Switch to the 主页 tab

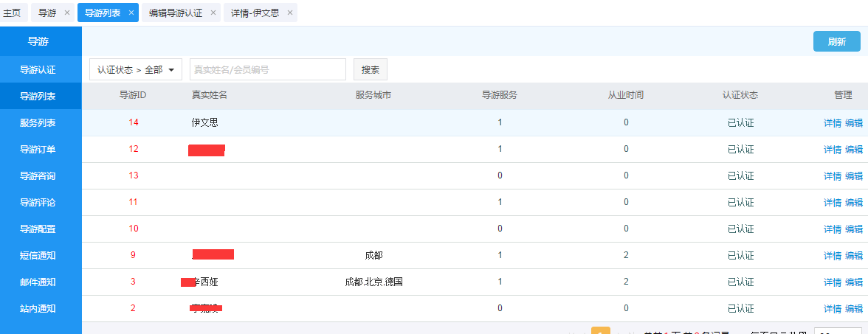click(13, 13)
